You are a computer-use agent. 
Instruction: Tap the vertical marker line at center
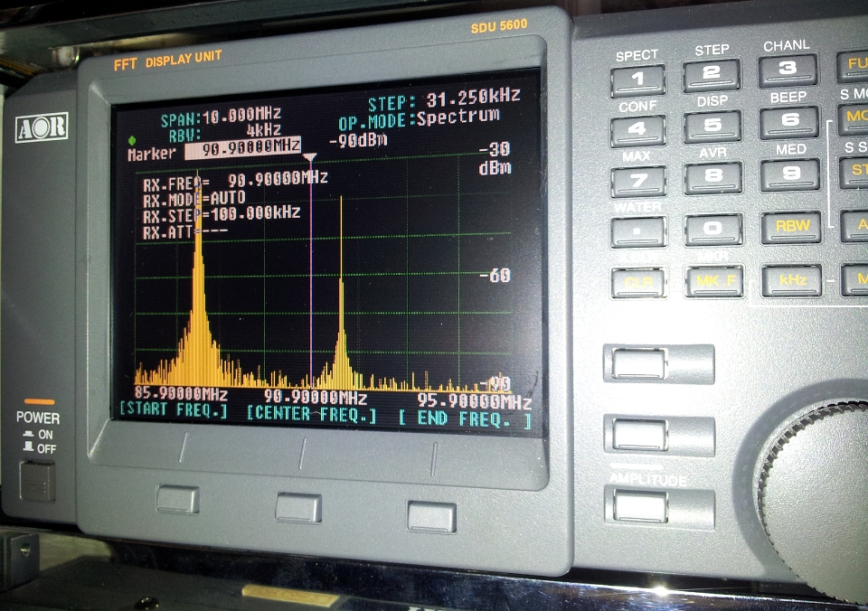[311, 271]
